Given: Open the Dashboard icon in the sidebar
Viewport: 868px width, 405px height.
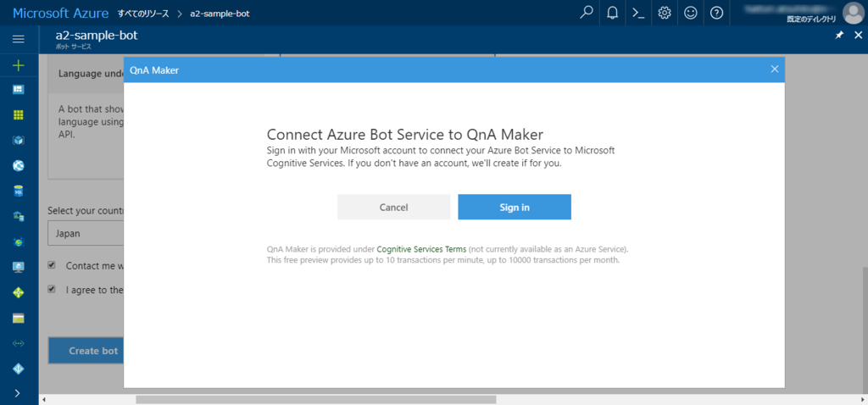Looking at the screenshot, I should point(19,90).
